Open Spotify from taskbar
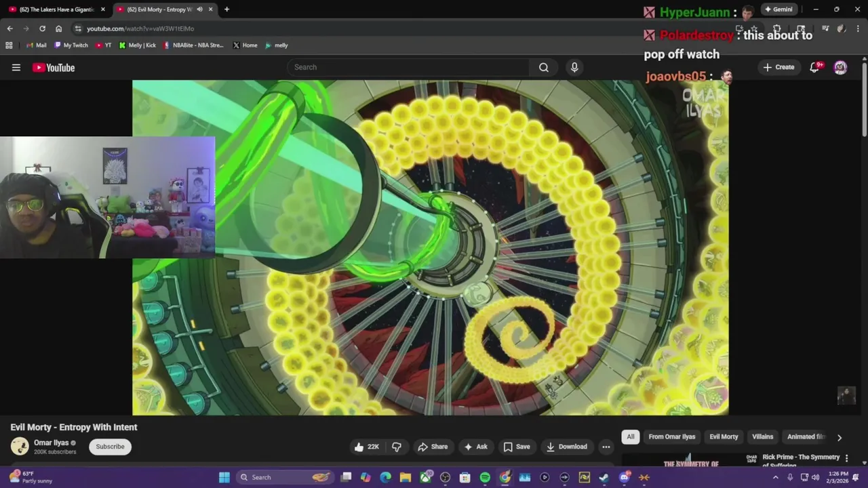 click(485, 477)
